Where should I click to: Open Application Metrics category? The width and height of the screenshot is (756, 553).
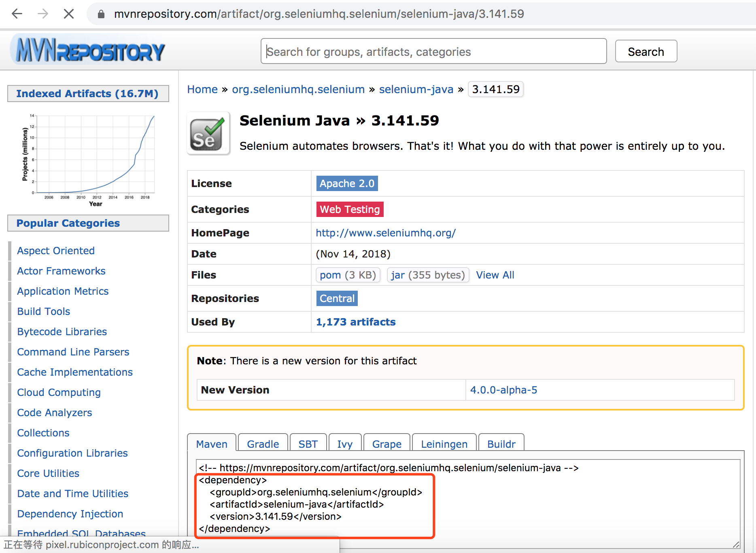click(63, 291)
